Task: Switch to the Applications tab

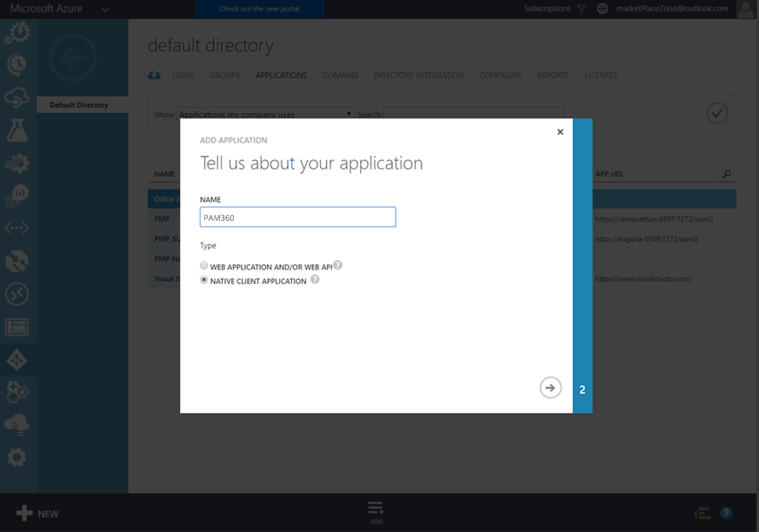Action: [x=281, y=76]
